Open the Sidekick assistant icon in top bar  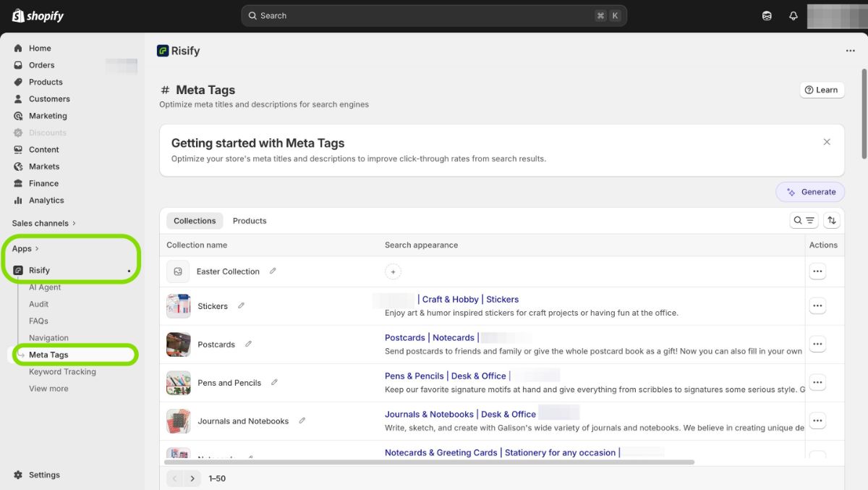tap(767, 16)
